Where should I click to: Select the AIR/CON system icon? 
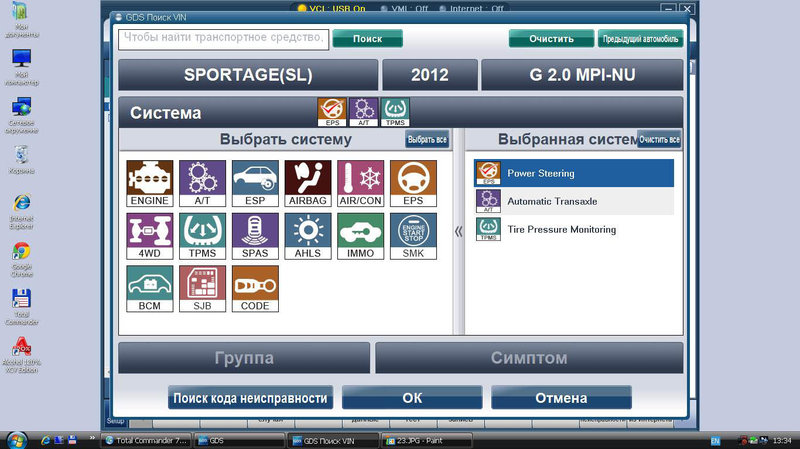click(361, 183)
